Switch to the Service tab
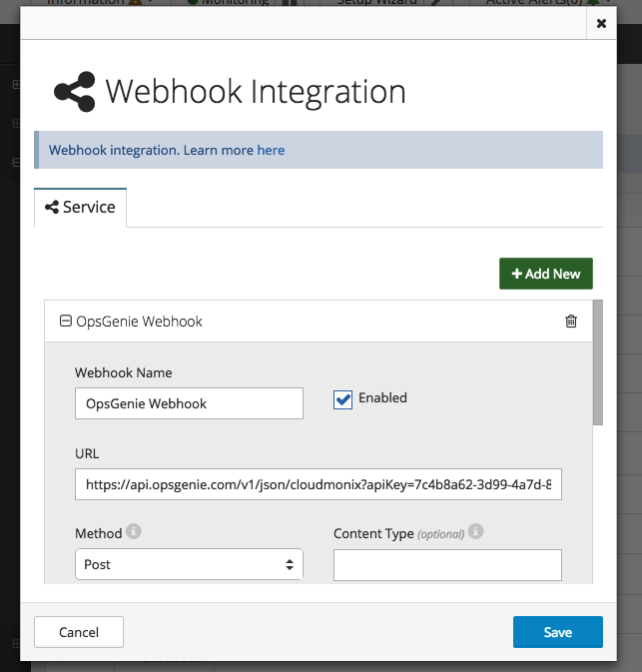 point(80,208)
